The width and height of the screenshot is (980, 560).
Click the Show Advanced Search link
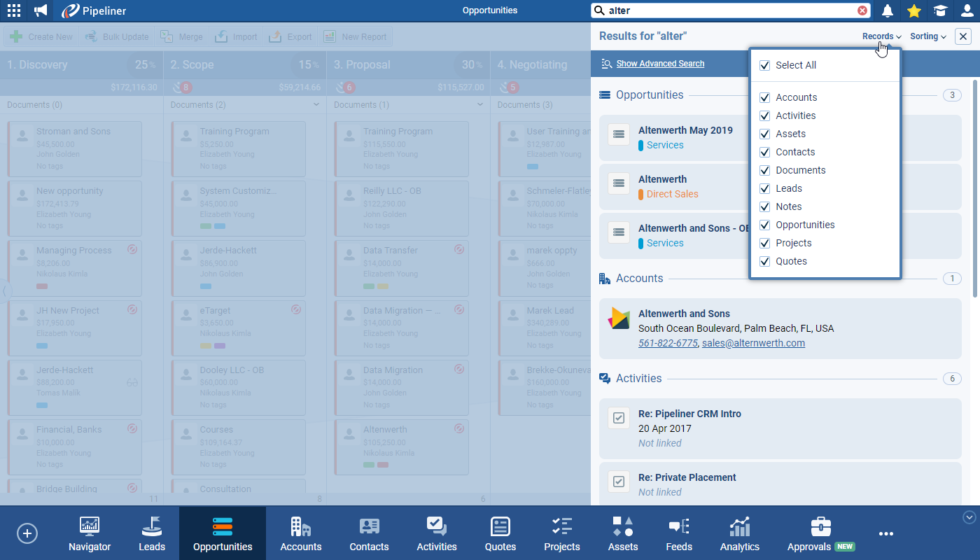pyautogui.click(x=660, y=64)
